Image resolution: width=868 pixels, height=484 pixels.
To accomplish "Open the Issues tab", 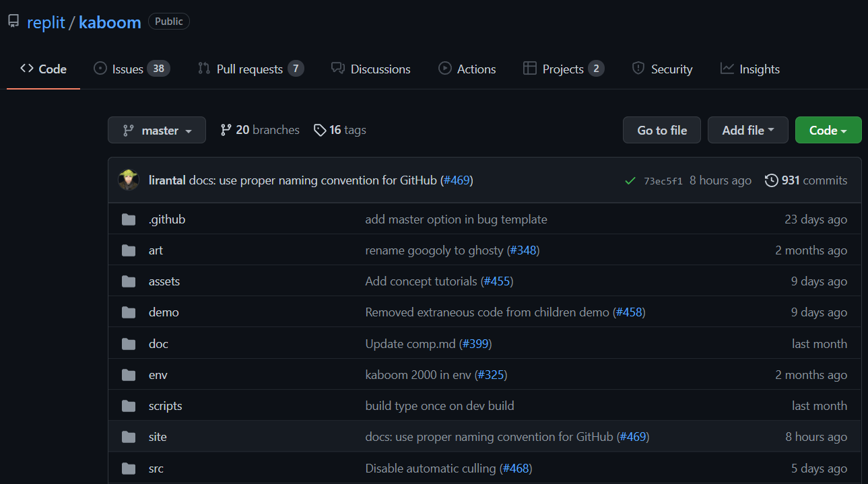I will (x=131, y=69).
